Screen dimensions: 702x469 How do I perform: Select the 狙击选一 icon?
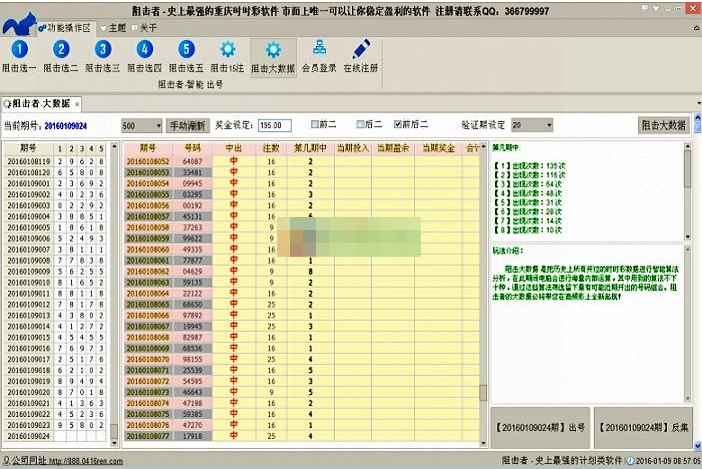19,50
